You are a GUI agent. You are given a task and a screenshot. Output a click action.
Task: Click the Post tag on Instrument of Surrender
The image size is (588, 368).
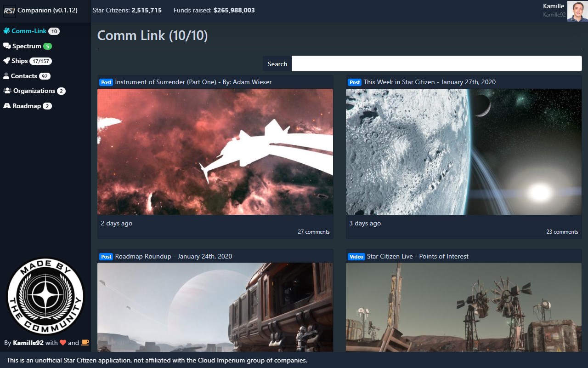[106, 82]
